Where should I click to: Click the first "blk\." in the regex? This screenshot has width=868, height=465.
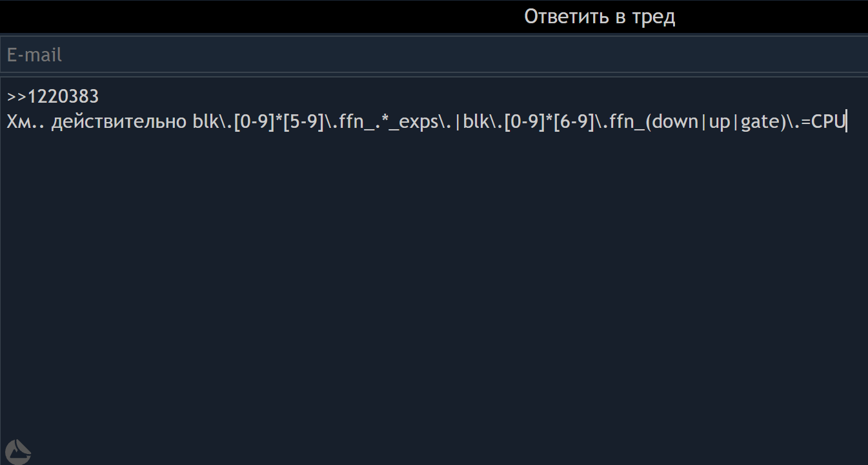(x=212, y=122)
